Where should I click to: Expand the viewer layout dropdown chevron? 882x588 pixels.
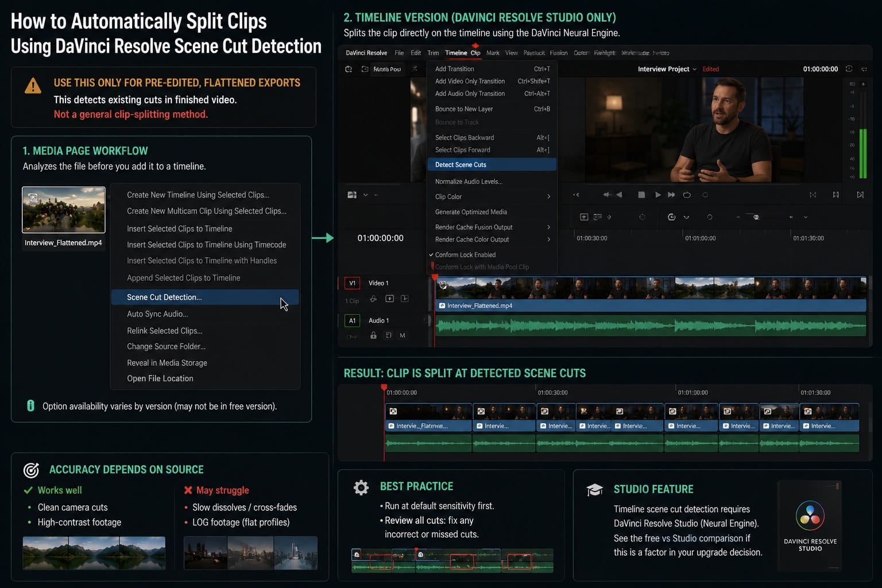[x=365, y=195]
